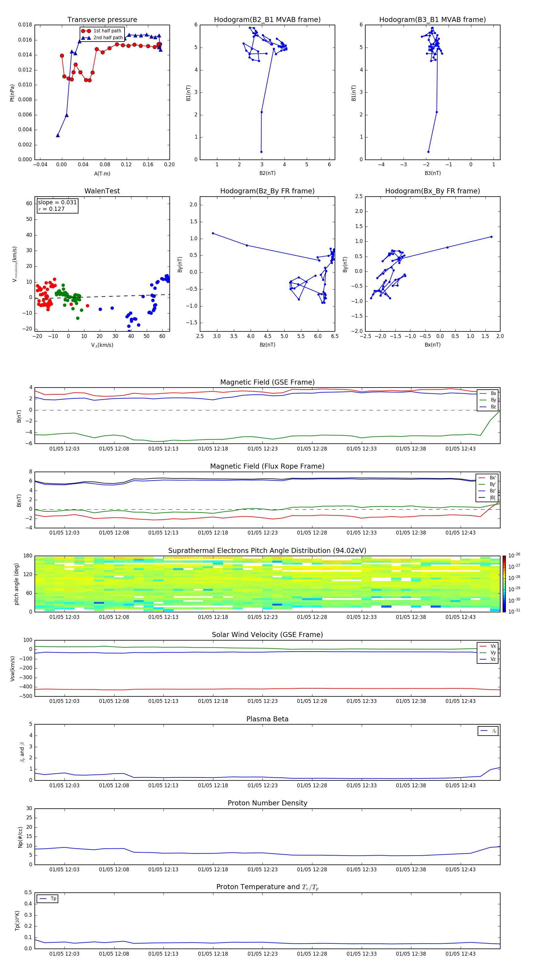The height and width of the screenshot is (980, 535).
Task: Click the "Bz(nT)" x-axis label
Action: (267, 345)
